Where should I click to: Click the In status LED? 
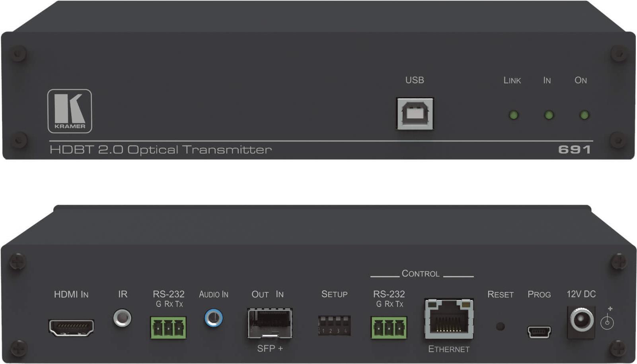549,115
